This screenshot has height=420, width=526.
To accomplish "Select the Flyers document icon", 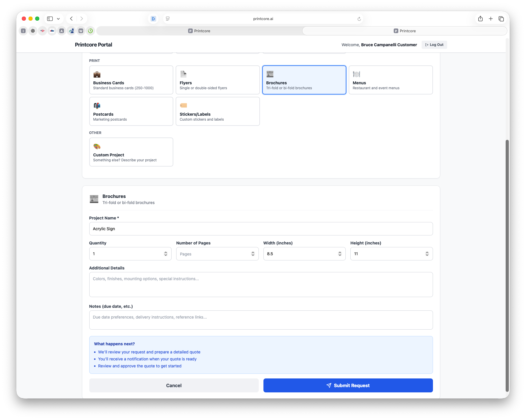I will [x=183, y=74].
